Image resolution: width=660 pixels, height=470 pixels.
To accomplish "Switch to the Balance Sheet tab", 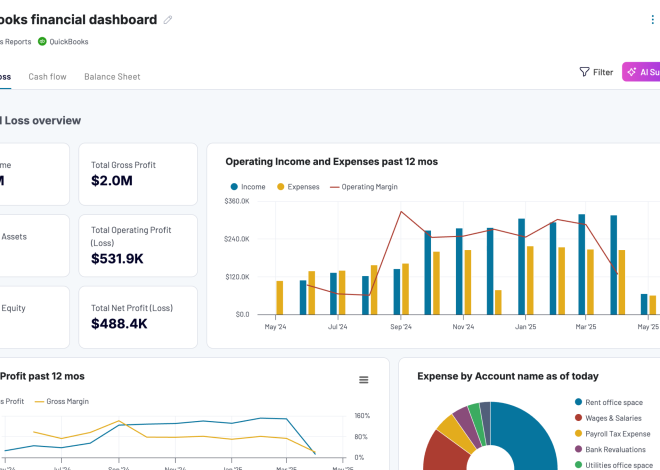I will [x=112, y=77].
